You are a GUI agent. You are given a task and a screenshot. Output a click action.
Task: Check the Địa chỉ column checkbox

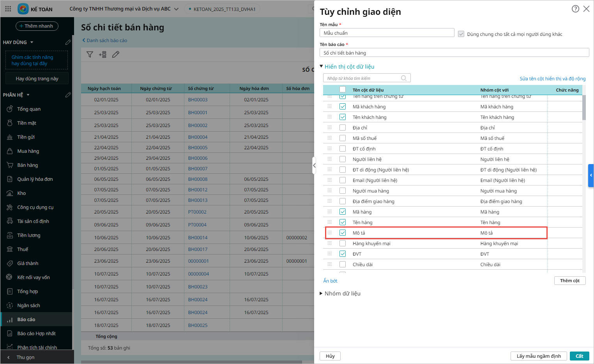(x=343, y=127)
